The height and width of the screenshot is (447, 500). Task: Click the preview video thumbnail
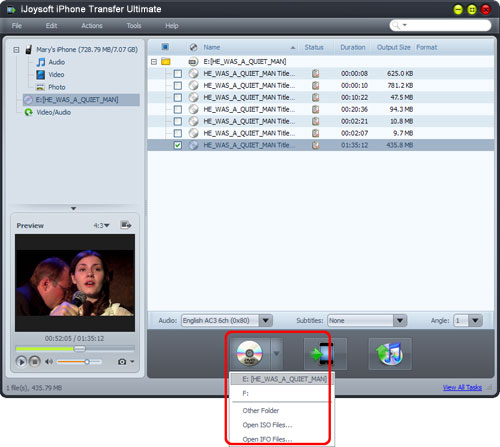[75, 283]
